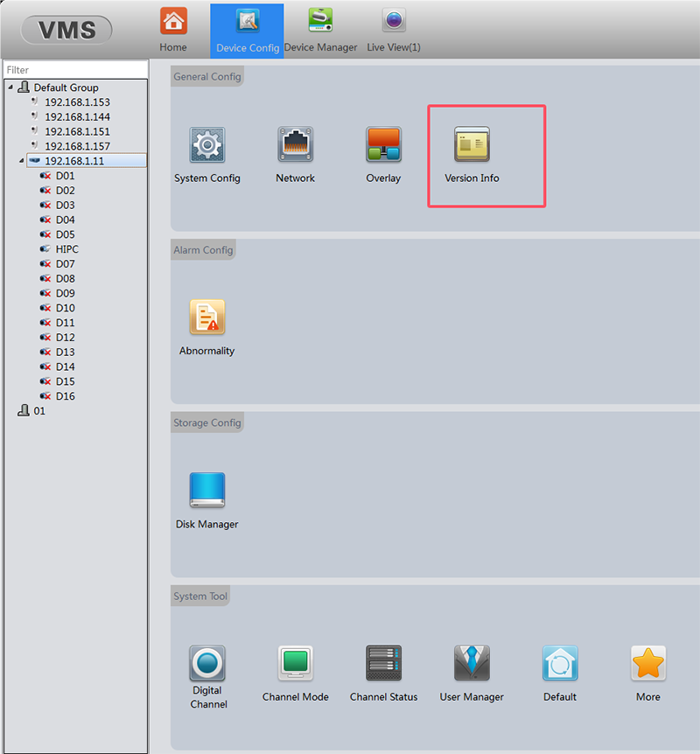Open User Manager icon
Image resolution: width=700 pixels, height=754 pixels.
point(472,664)
